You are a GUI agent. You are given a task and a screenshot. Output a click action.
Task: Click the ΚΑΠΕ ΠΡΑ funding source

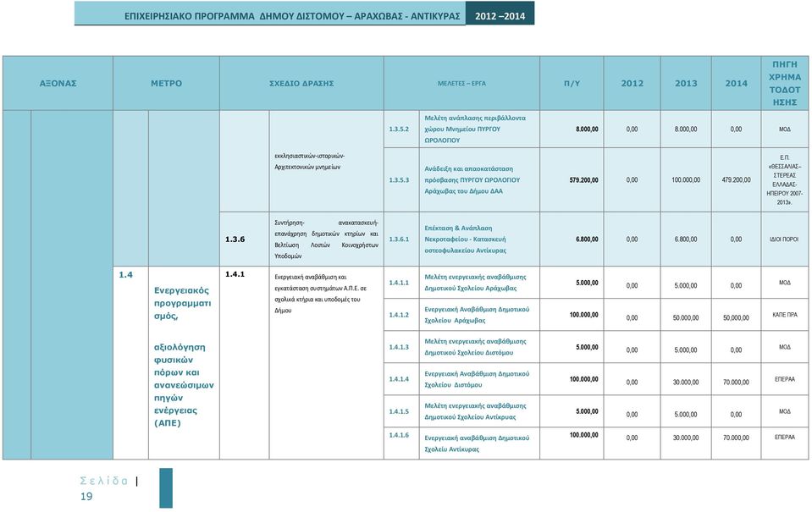[x=785, y=315]
